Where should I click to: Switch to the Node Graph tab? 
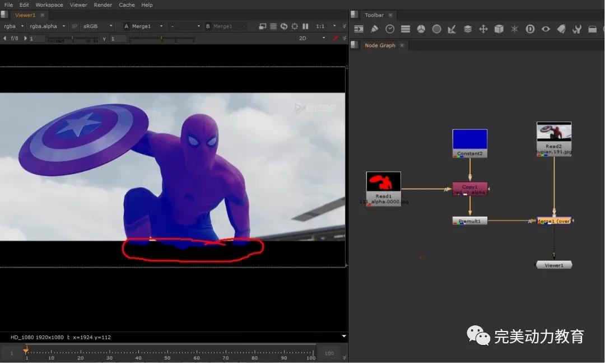point(380,45)
